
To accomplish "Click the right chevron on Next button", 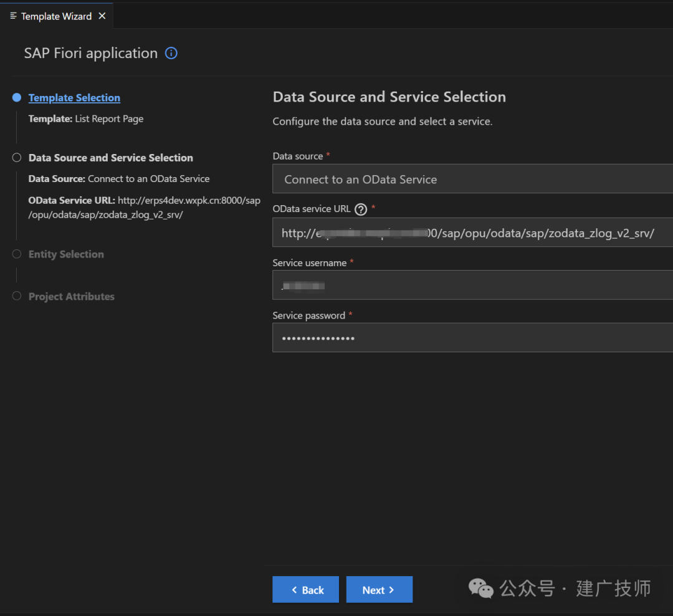I will (391, 590).
